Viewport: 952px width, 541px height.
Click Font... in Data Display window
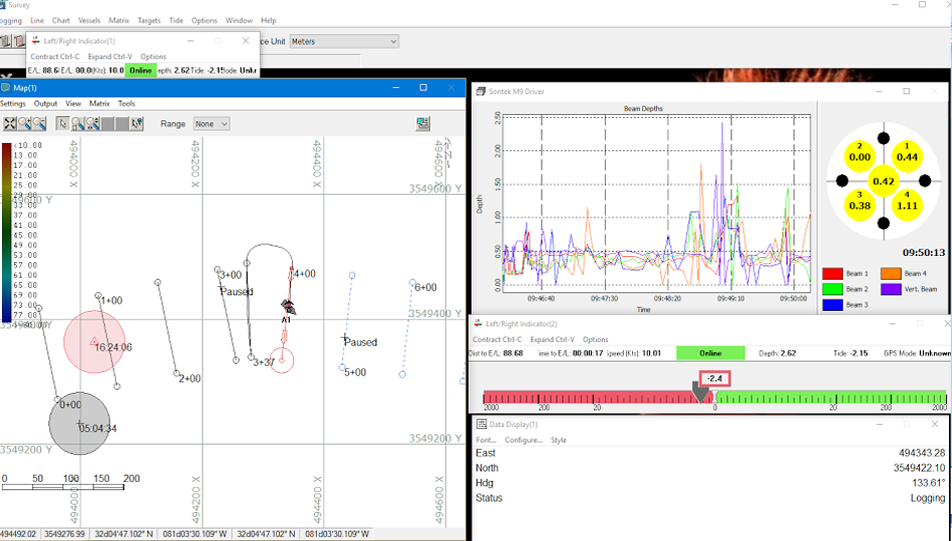(486, 440)
